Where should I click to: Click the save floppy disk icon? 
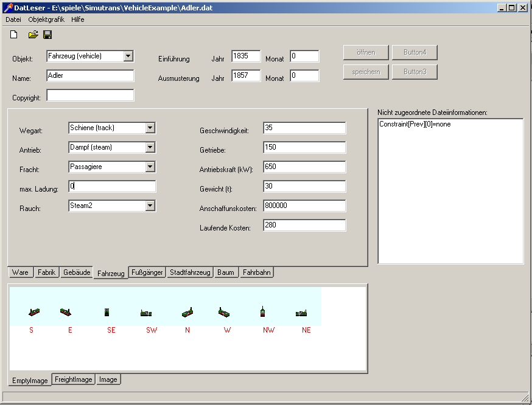point(47,35)
